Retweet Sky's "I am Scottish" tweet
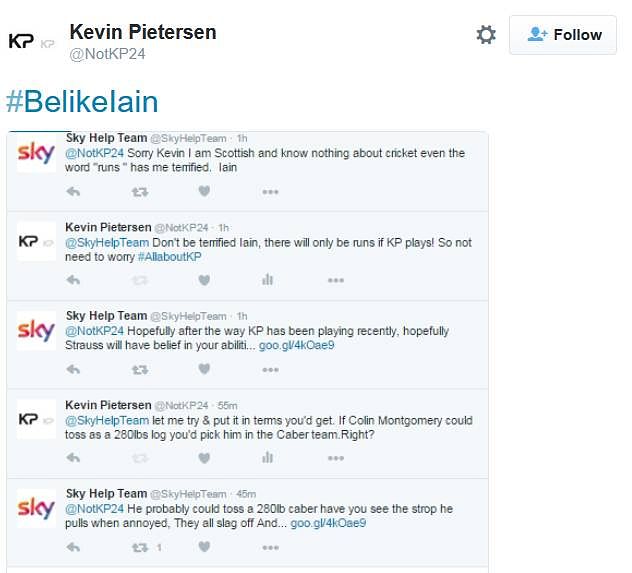The image size is (632, 573). pyautogui.click(x=140, y=192)
